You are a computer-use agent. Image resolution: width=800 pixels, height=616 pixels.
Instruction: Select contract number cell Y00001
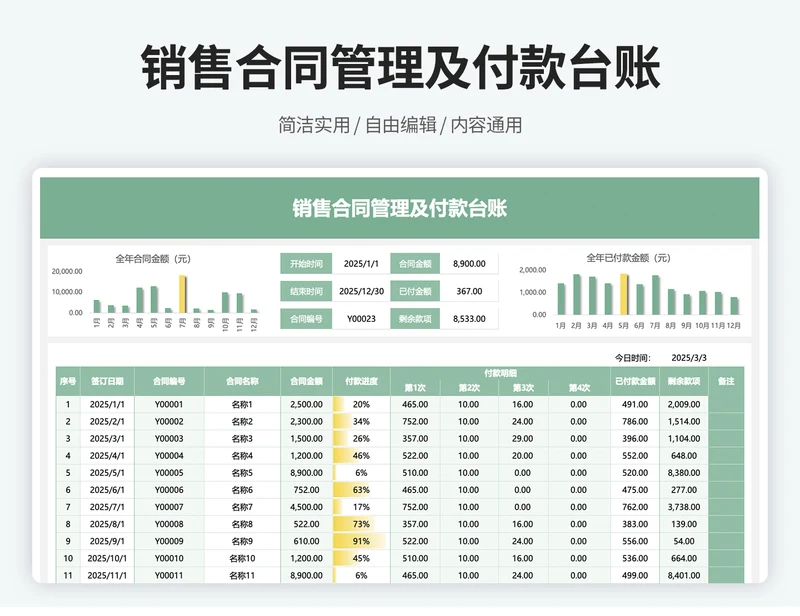(x=169, y=405)
